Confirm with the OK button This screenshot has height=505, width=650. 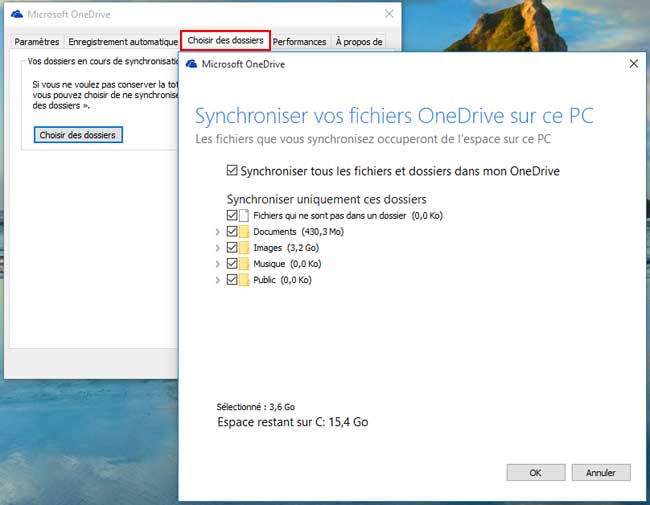pyautogui.click(x=536, y=473)
